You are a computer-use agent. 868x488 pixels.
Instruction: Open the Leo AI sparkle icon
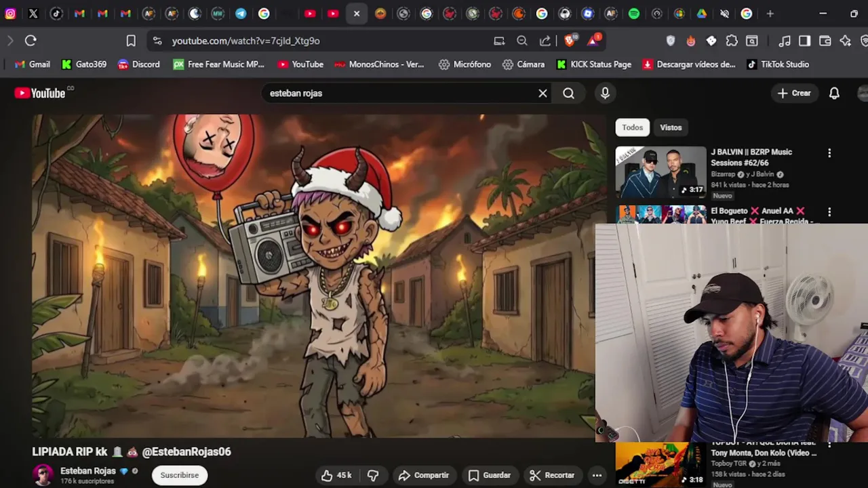click(x=846, y=41)
